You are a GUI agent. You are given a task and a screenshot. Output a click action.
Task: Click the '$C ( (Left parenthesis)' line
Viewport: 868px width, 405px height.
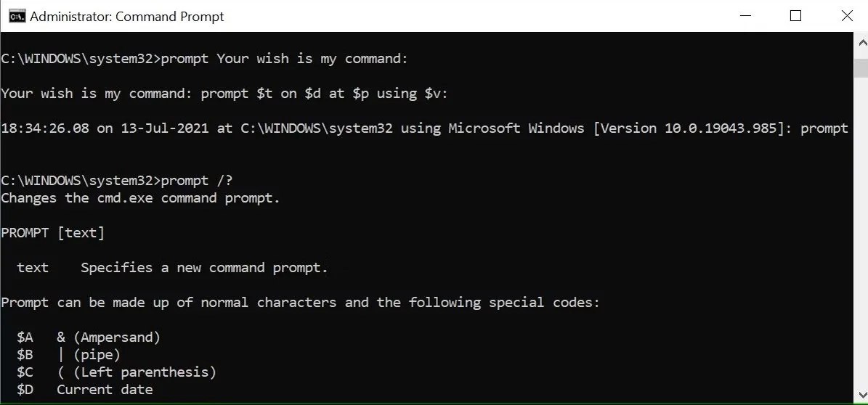pyautogui.click(x=116, y=372)
